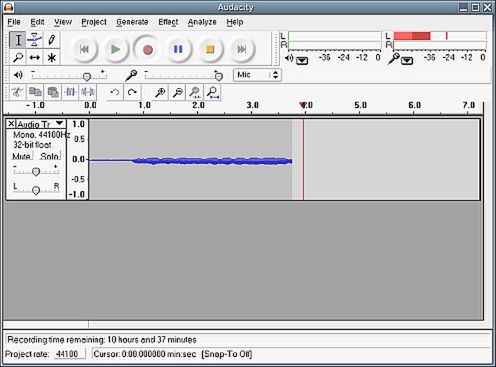Click the green Play button
The image size is (496, 367).
click(x=115, y=49)
